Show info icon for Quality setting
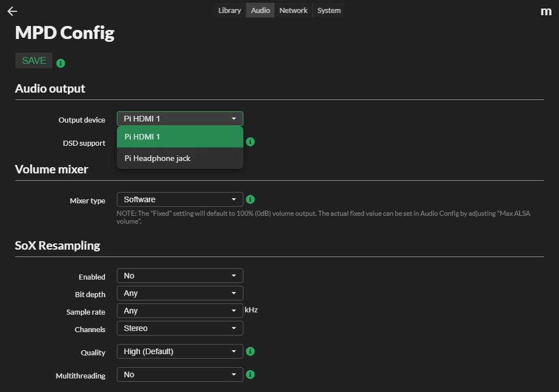 click(x=251, y=351)
